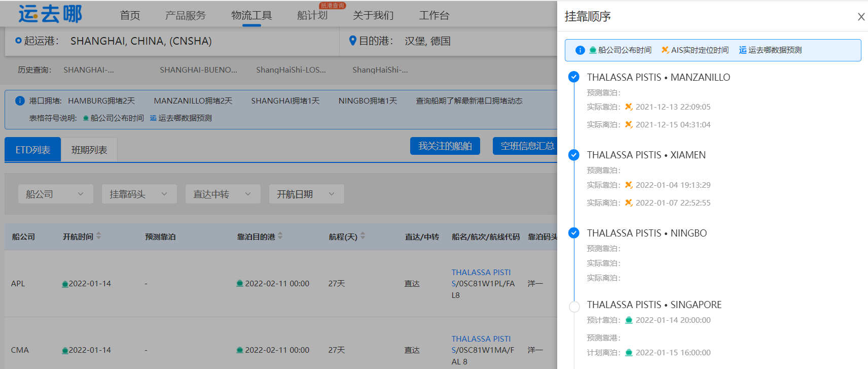Select the THALASSA PISTIS • NINGBO stop title
The height and width of the screenshot is (369, 868).
click(x=647, y=233)
